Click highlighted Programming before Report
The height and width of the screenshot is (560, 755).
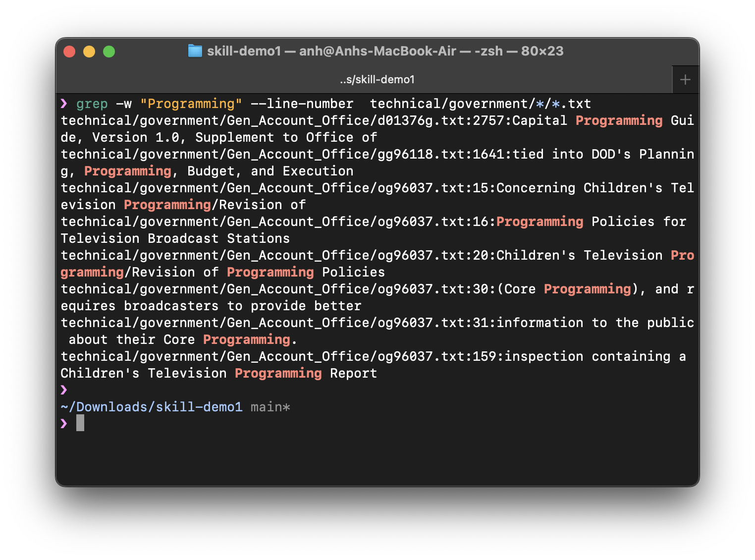tap(278, 373)
